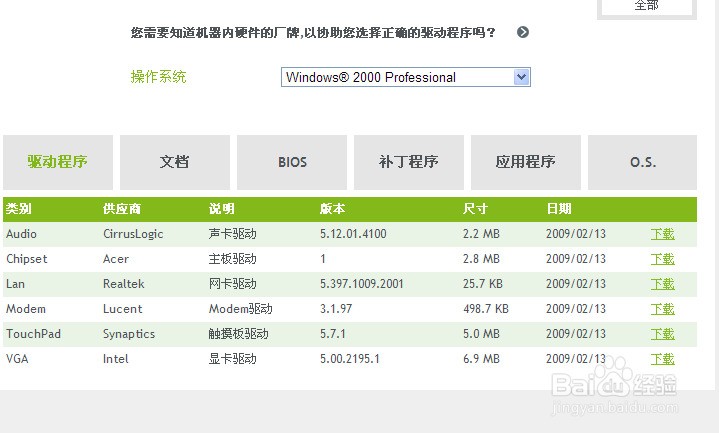Select the O.S. tab
This screenshot has height=433, width=719.
click(x=642, y=162)
